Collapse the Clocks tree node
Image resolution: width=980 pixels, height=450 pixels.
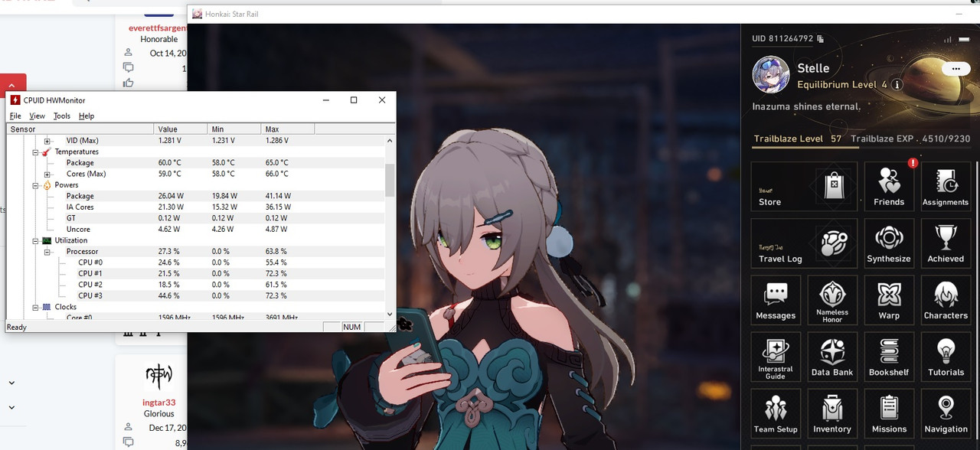click(35, 307)
